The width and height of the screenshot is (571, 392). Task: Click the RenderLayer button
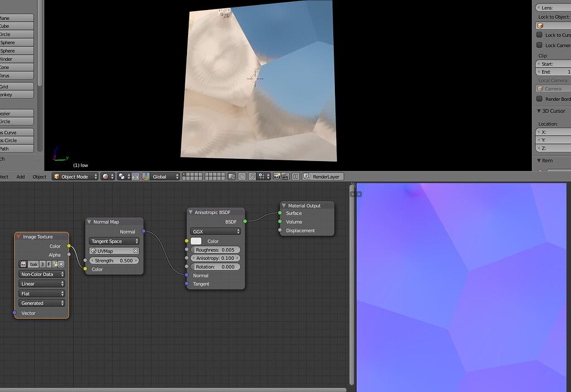coord(323,176)
